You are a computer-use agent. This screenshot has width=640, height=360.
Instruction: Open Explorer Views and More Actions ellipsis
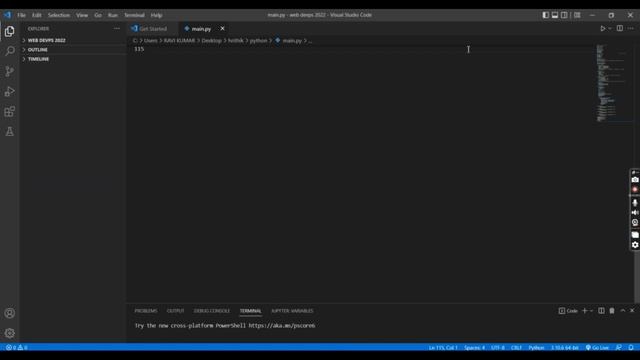[117, 29]
